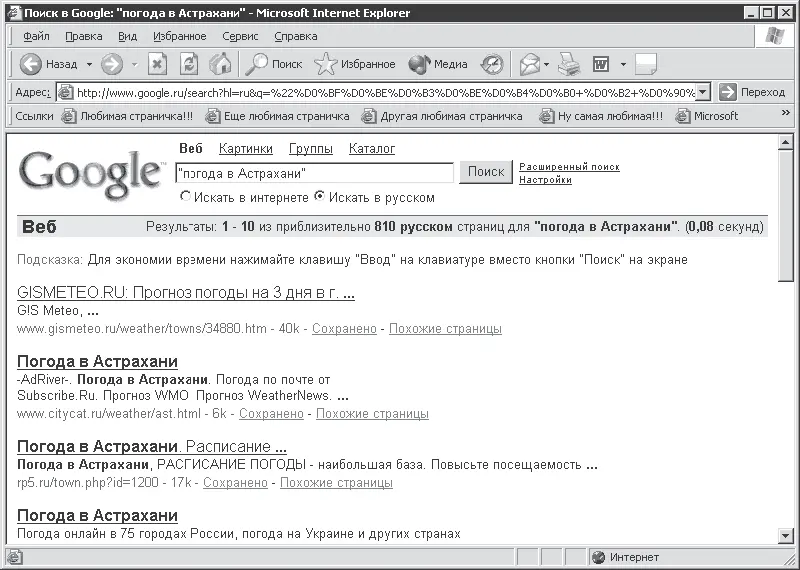
Task: Print the page with printer icon
Action: coord(569,64)
